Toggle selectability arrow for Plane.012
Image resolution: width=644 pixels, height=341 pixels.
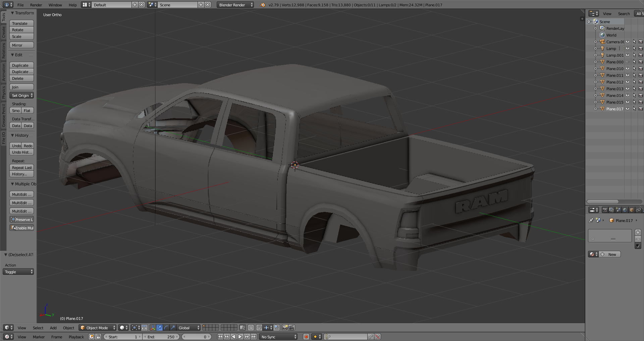click(x=634, y=82)
